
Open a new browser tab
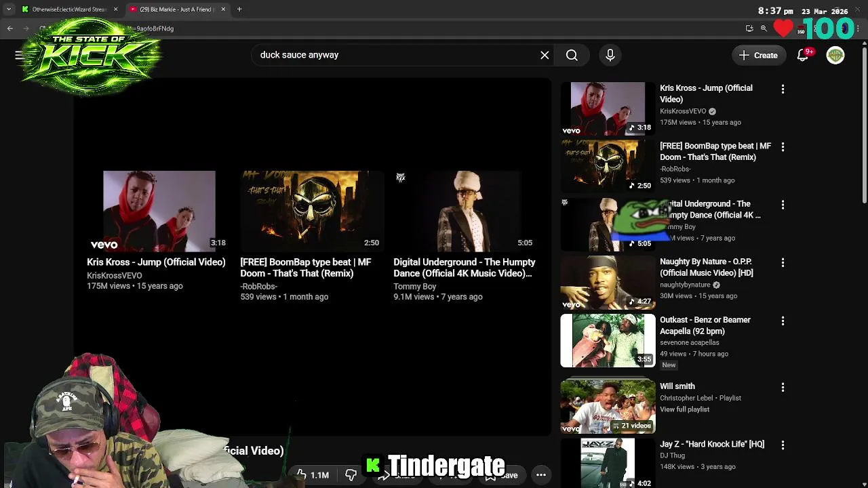tap(239, 9)
